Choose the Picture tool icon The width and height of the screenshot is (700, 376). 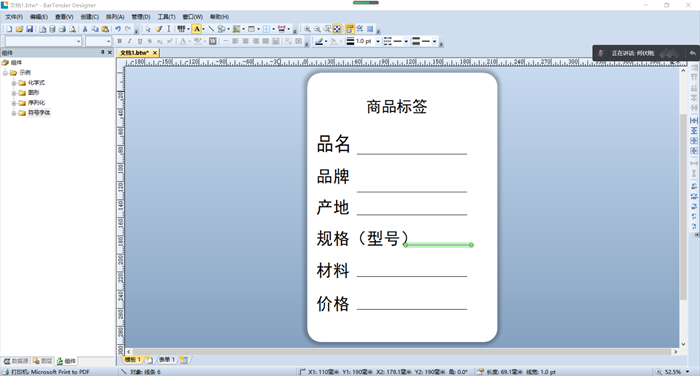pos(236,29)
